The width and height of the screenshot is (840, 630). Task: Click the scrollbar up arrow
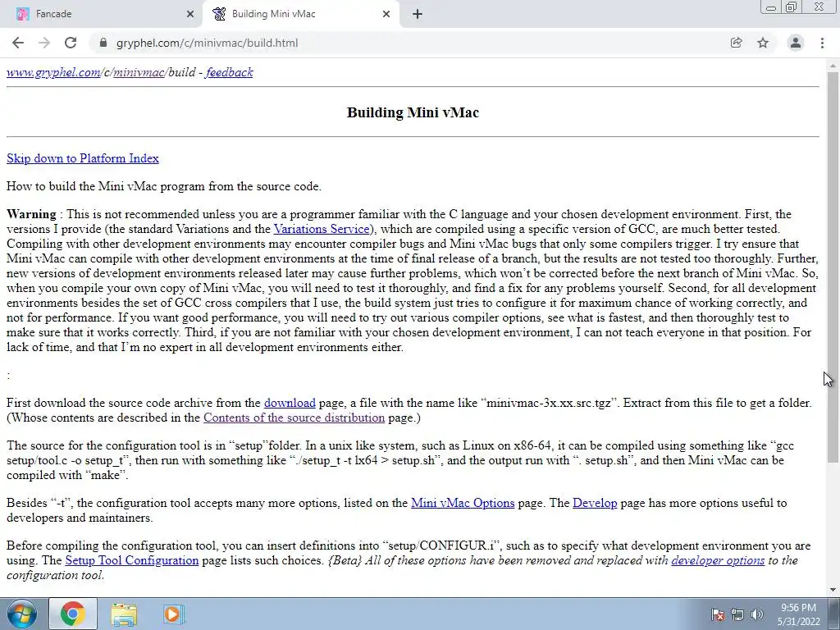[833, 66]
